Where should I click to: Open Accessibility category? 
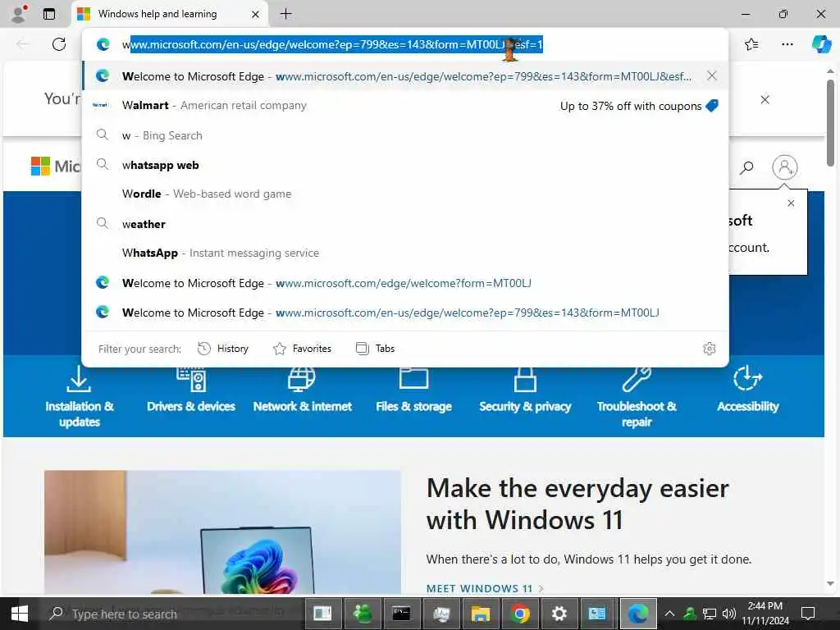[x=748, y=390]
